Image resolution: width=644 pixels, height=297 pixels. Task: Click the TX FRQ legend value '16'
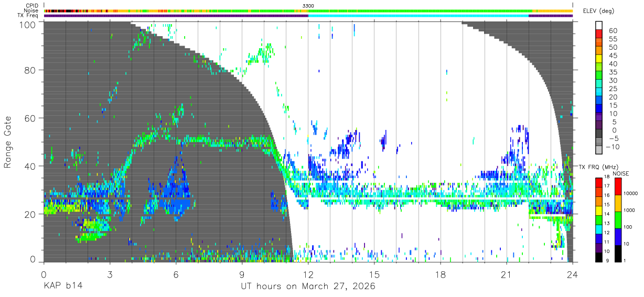pyautogui.click(x=607, y=195)
